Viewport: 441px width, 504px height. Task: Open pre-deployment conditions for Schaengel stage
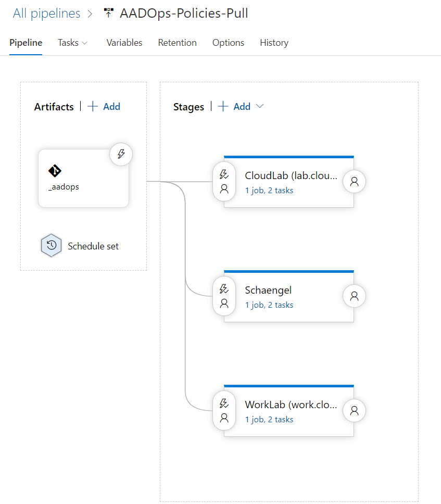pyautogui.click(x=224, y=296)
